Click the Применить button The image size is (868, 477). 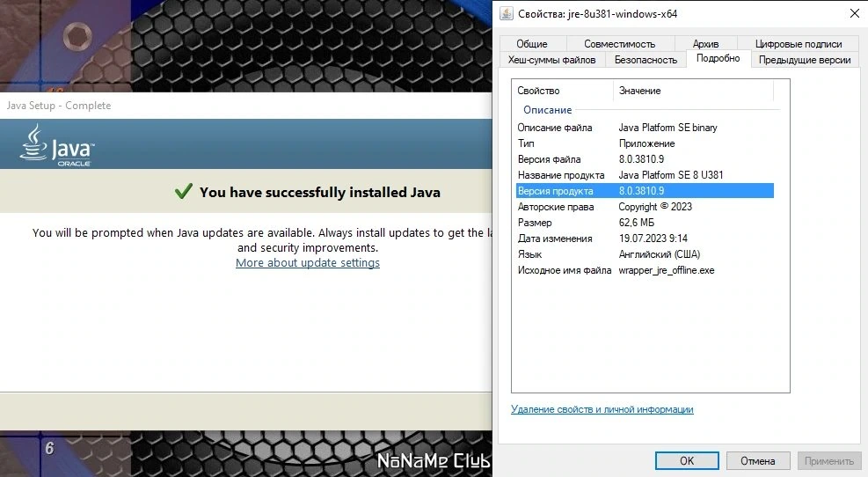(x=828, y=461)
